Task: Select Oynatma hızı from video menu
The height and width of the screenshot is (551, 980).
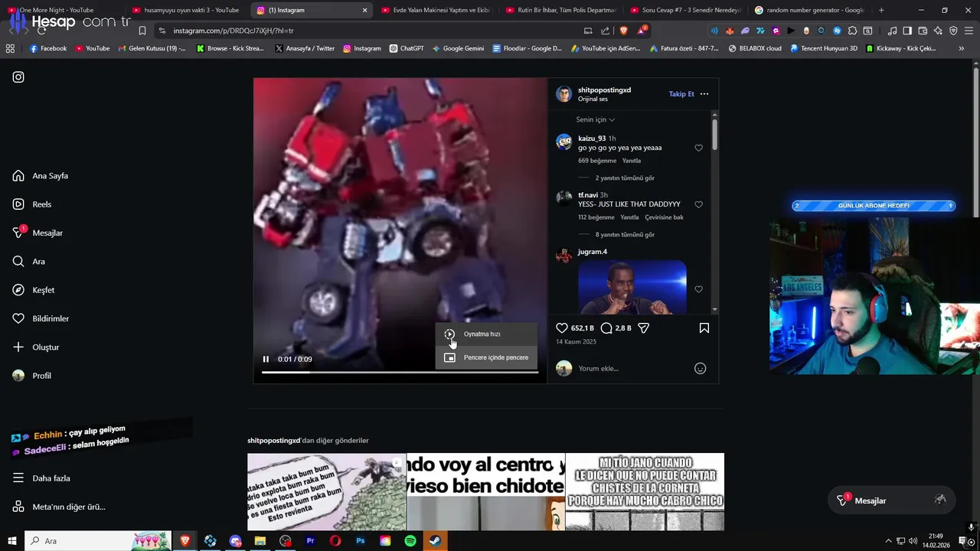Action: click(486, 334)
